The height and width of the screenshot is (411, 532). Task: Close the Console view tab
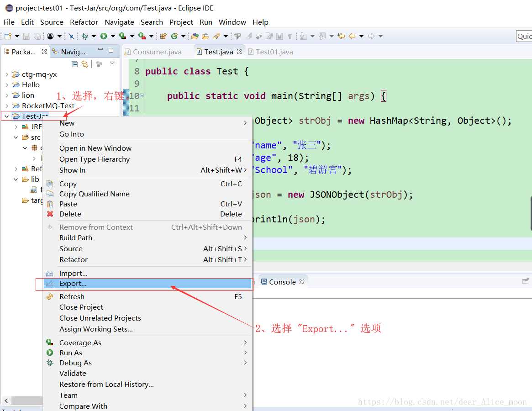pos(302,282)
